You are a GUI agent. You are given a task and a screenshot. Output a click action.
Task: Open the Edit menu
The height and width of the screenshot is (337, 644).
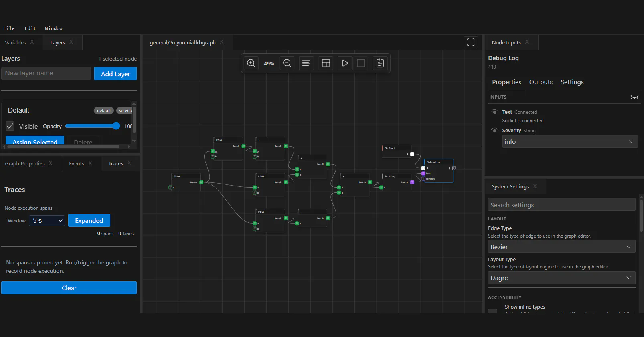[30, 28]
